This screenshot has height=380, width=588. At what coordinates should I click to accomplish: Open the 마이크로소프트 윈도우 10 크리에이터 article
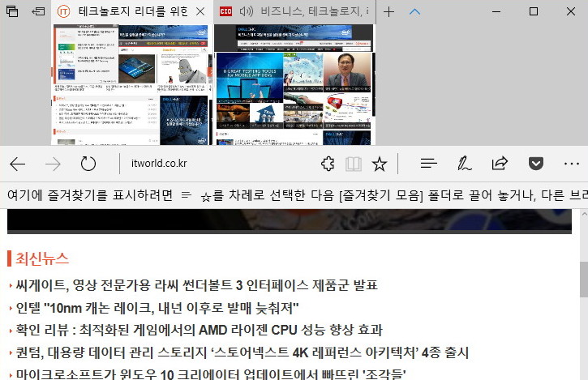[x=211, y=374]
